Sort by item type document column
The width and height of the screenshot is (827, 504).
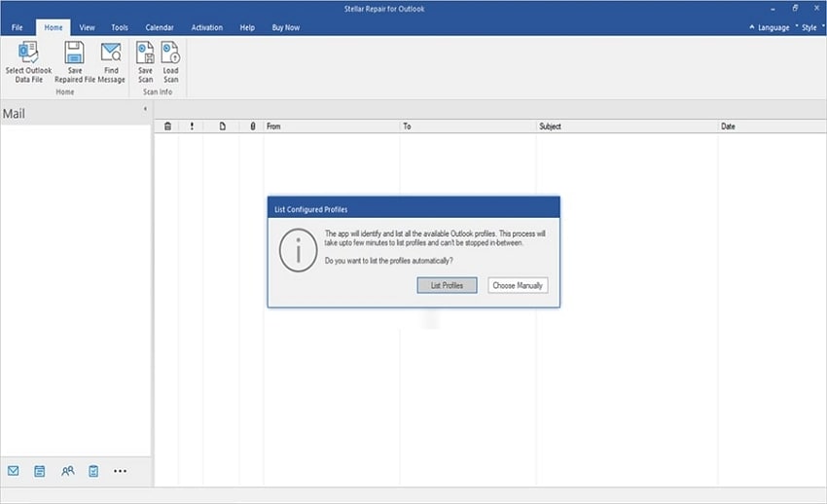click(223, 126)
